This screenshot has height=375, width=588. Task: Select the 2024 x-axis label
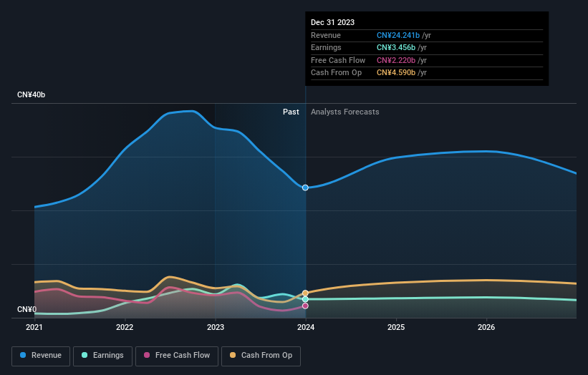click(x=306, y=327)
